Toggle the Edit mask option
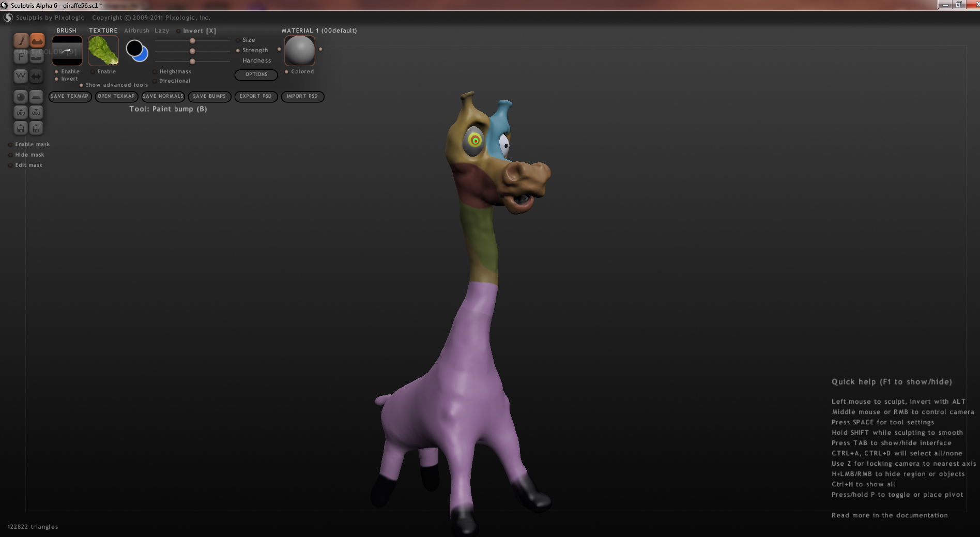 point(25,165)
